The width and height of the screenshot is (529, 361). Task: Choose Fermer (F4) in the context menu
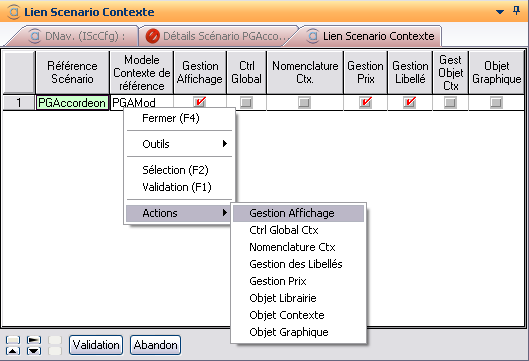click(x=171, y=118)
